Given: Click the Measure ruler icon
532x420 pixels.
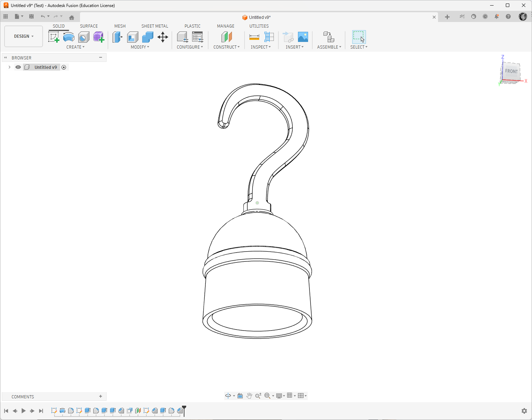Looking at the screenshot, I should pos(254,37).
